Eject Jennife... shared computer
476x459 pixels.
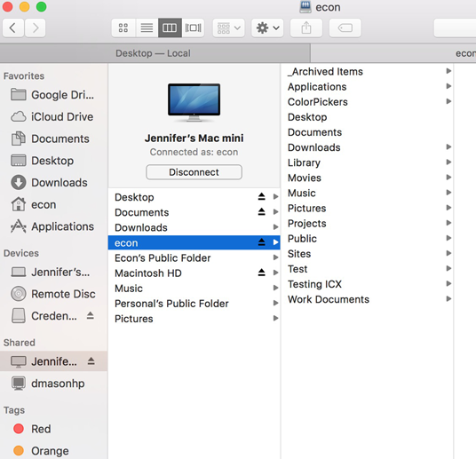[91, 361]
